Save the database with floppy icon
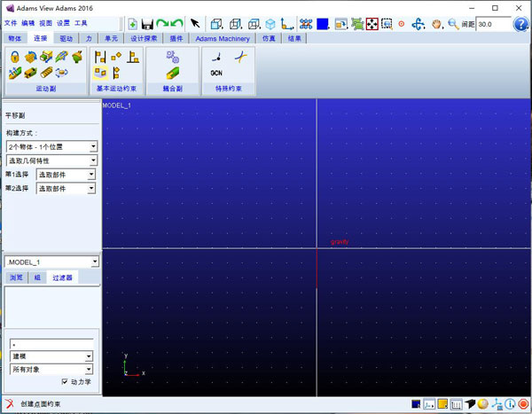Viewport: 532px width, 414px height. tap(147, 24)
